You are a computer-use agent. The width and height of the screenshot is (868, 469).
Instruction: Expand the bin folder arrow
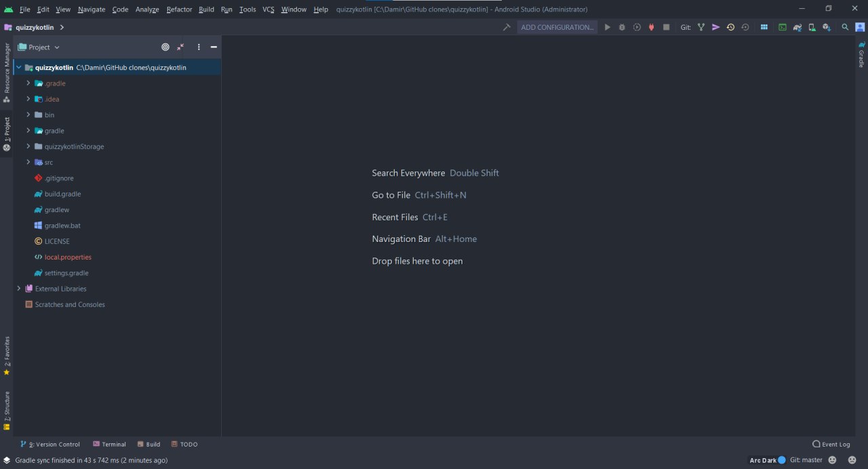28,115
